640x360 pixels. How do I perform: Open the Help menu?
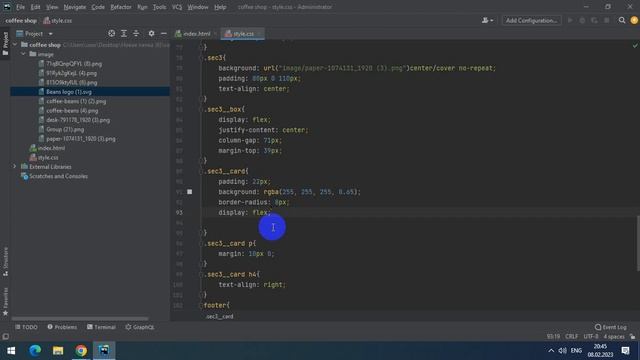tap(220, 7)
